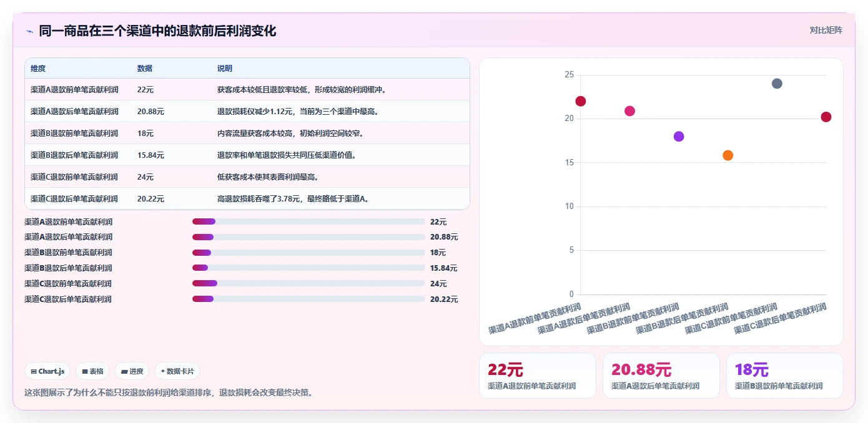
Task: Click the 对比矩阵 label in header
Action: click(x=826, y=30)
